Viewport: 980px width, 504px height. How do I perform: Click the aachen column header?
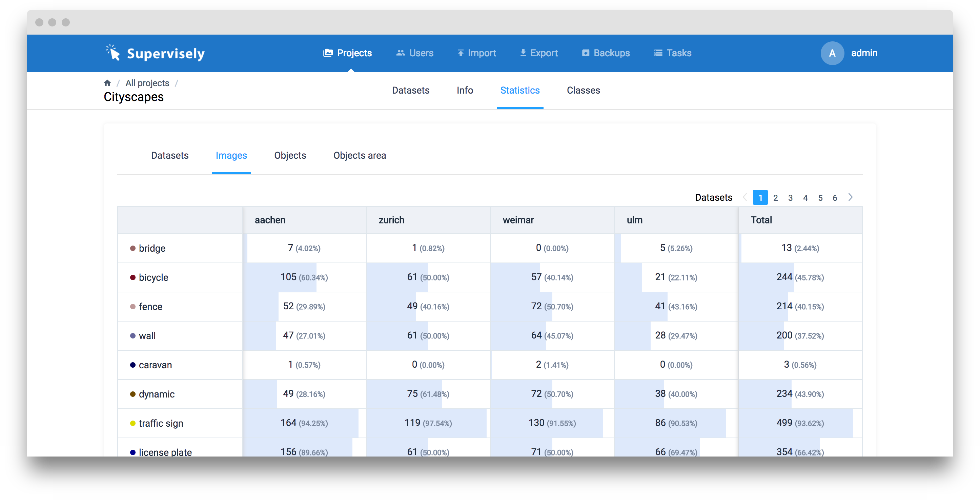coord(270,220)
